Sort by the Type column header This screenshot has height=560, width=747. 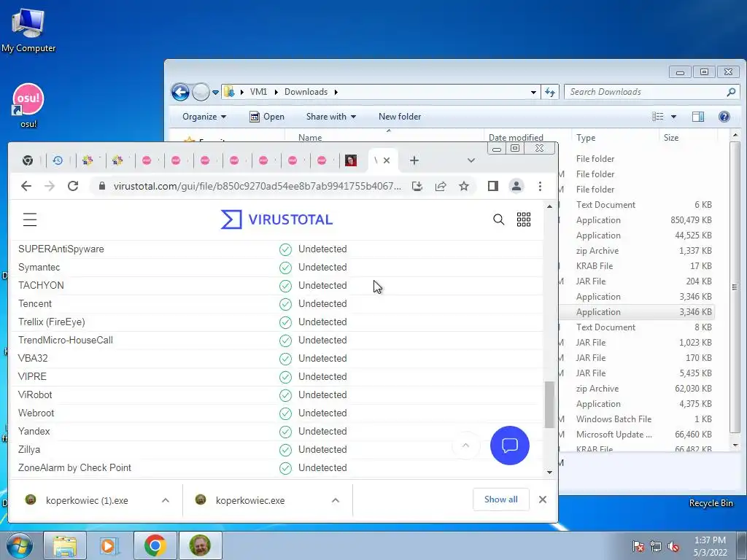point(586,138)
